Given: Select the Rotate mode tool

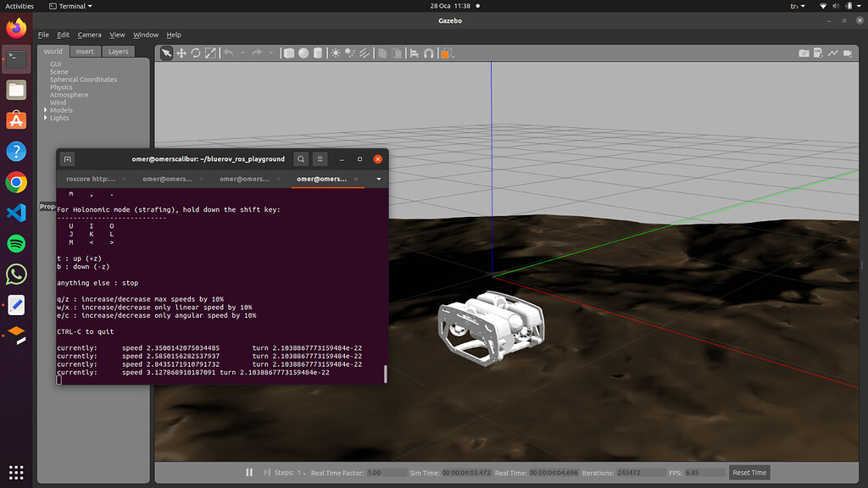Looking at the screenshot, I should 195,53.
